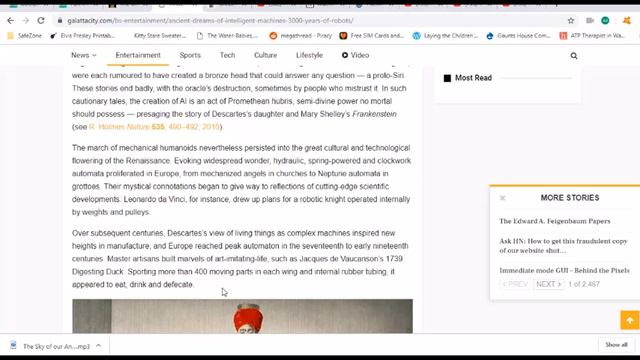Click the site search magnifier icon
This screenshot has width=640, height=360.
[574, 56]
